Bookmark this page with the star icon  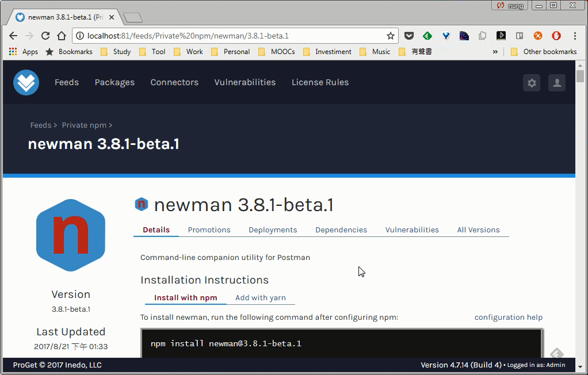coord(391,36)
